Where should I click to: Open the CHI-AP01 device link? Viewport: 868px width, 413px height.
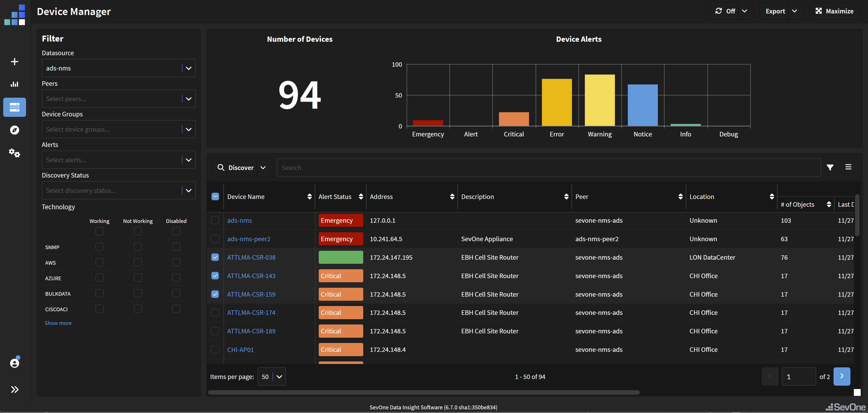click(240, 350)
